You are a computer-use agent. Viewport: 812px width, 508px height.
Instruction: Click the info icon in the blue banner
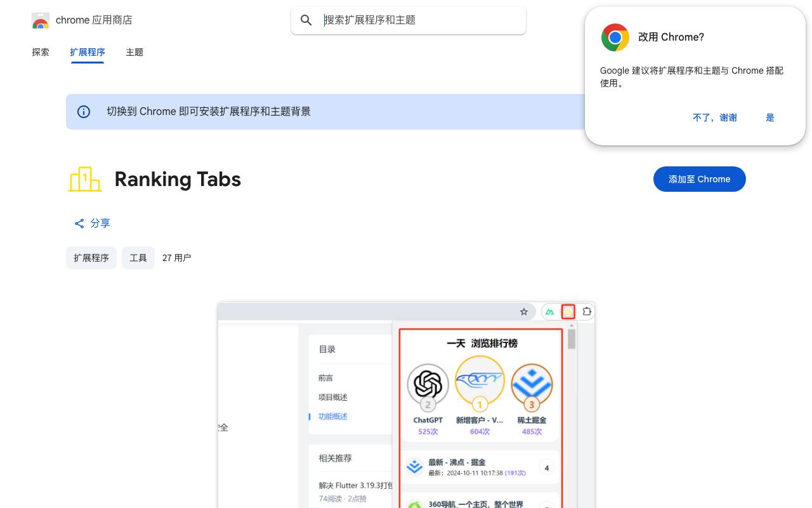(84, 112)
